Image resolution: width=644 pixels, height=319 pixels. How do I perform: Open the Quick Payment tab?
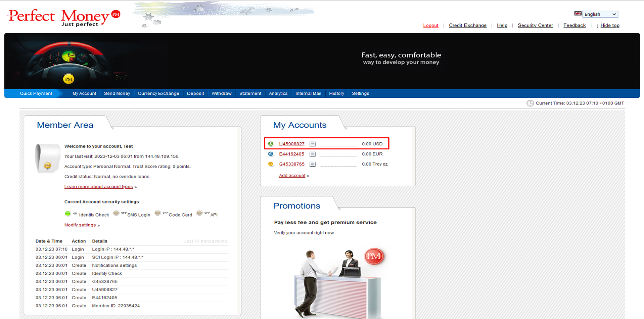(36, 93)
